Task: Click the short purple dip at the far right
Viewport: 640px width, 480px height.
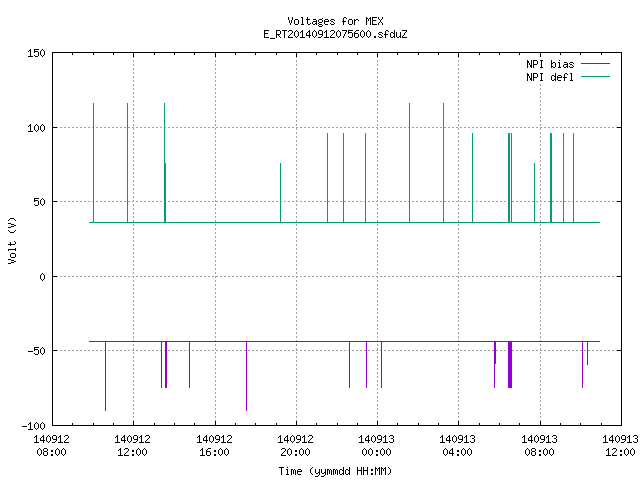Action: (587, 353)
